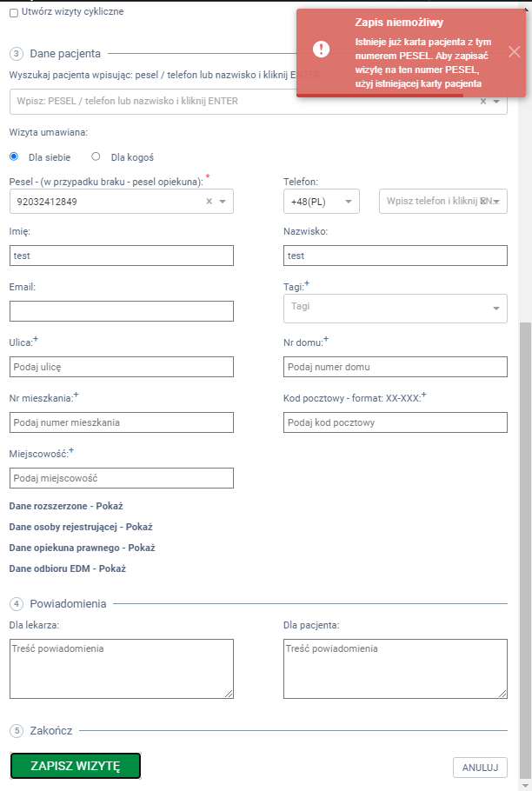Close the 'Zapis niemożliwy' error notification
Image resolution: width=532 pixels, height=791 pixels.
coord(514,51)
